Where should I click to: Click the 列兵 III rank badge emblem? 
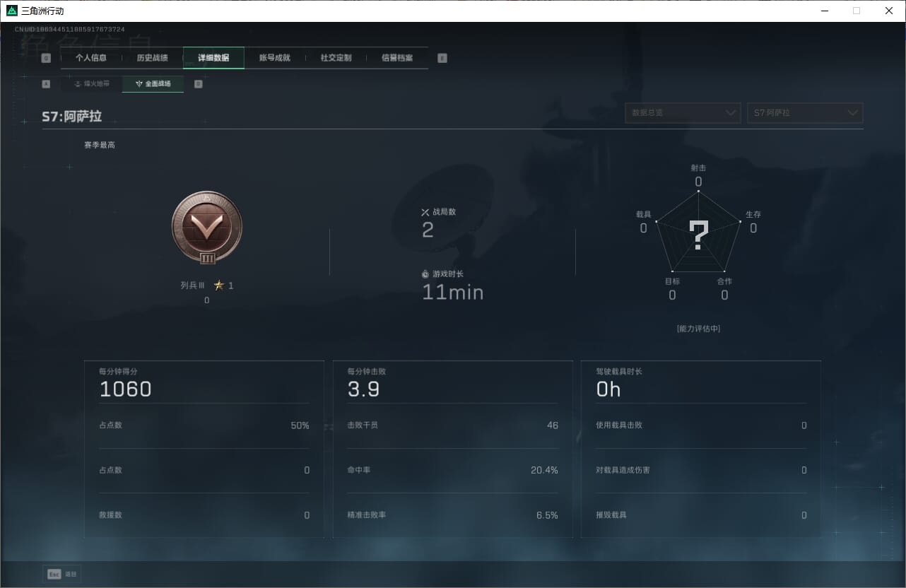click(x=207, y=228)
